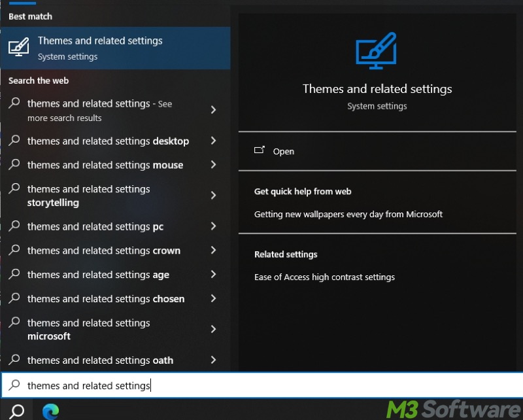The height and width of the screenshot is (420, 523).
Task: Click magnifier icon next to 'age' suggestion
Action: [14, 273]
